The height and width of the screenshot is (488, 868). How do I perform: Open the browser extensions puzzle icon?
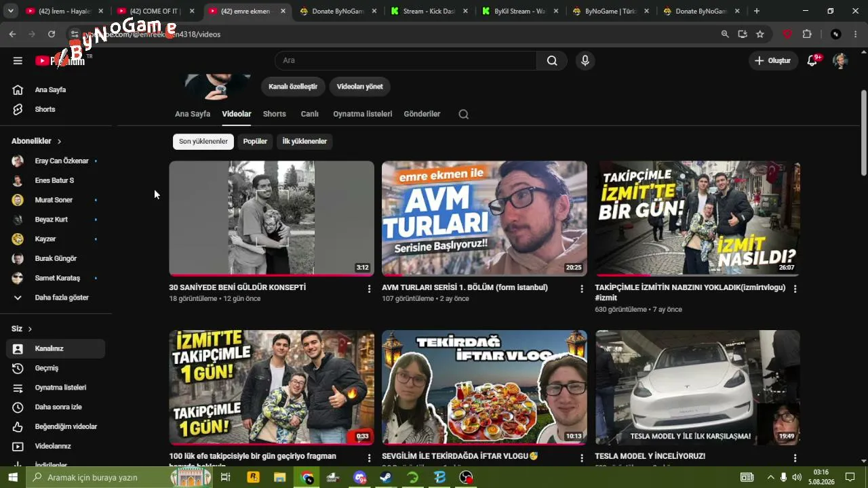click(x=807, y=34)
